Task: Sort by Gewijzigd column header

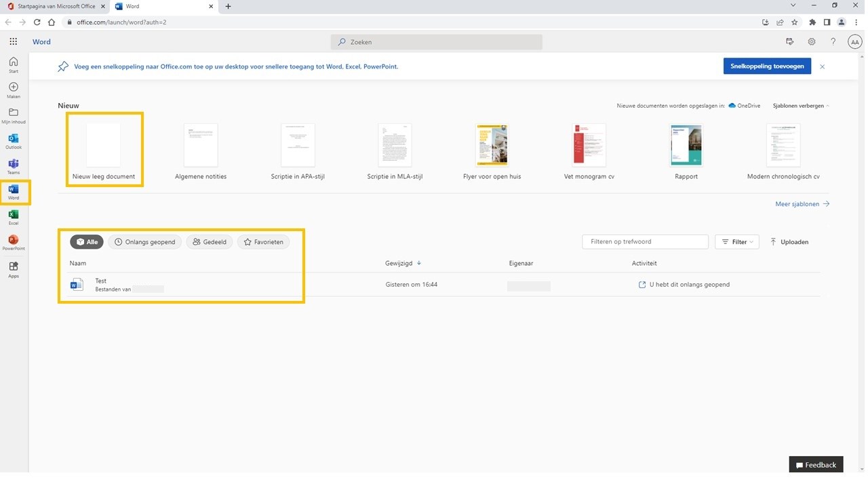Action: [x=403, y=263]
